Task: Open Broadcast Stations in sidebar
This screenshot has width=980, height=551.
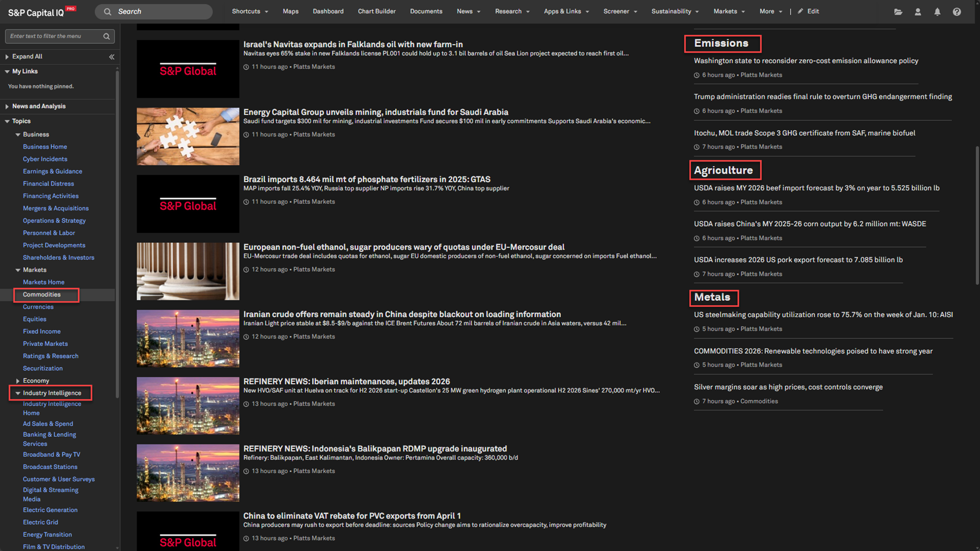Action: tap(50, 467)
